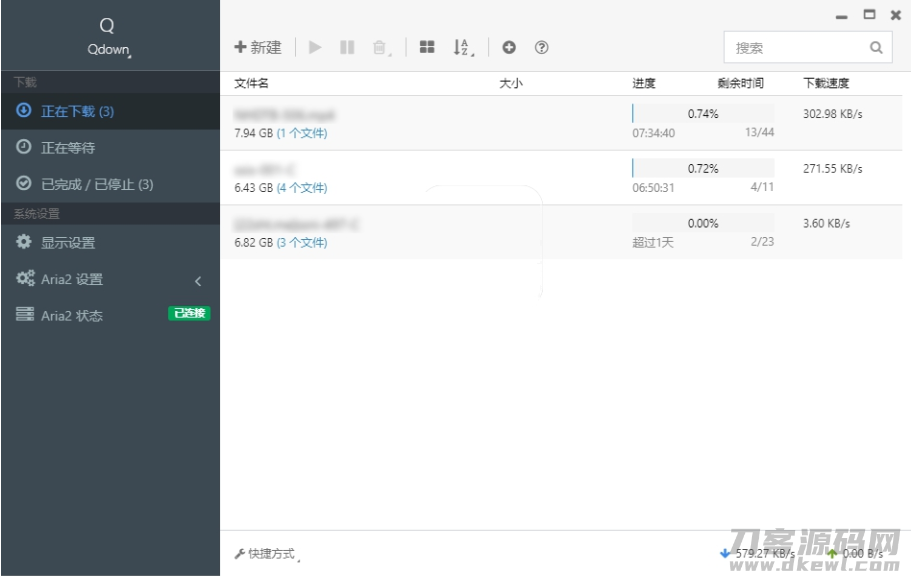Click the 271.55 KB/s speed value
911x577 pixels.
(x=833, y=169)
